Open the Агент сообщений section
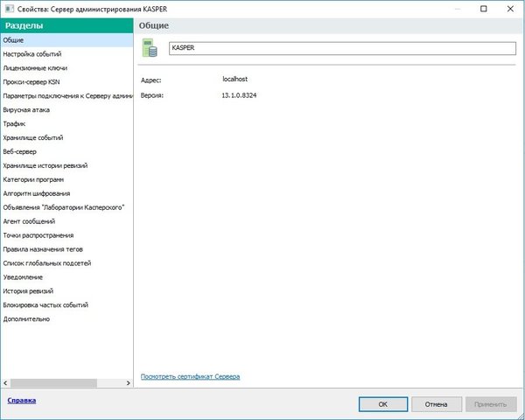 click(x=31, y=221)
